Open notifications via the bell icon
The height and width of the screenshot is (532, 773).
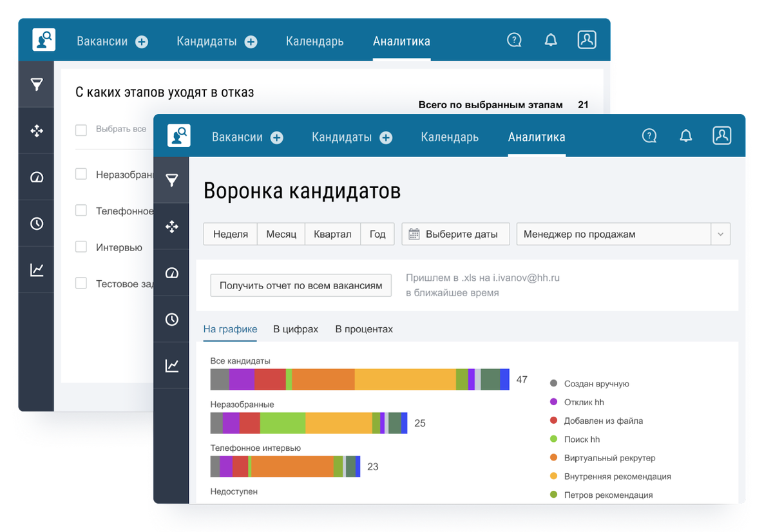685,135
